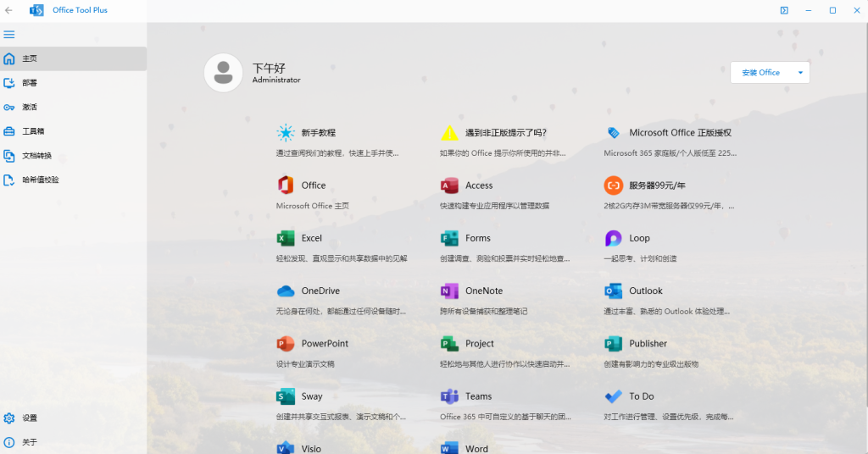Click the hamburger menu icon
The height and width of the screenshot is (454, 868).
[8, 34]
